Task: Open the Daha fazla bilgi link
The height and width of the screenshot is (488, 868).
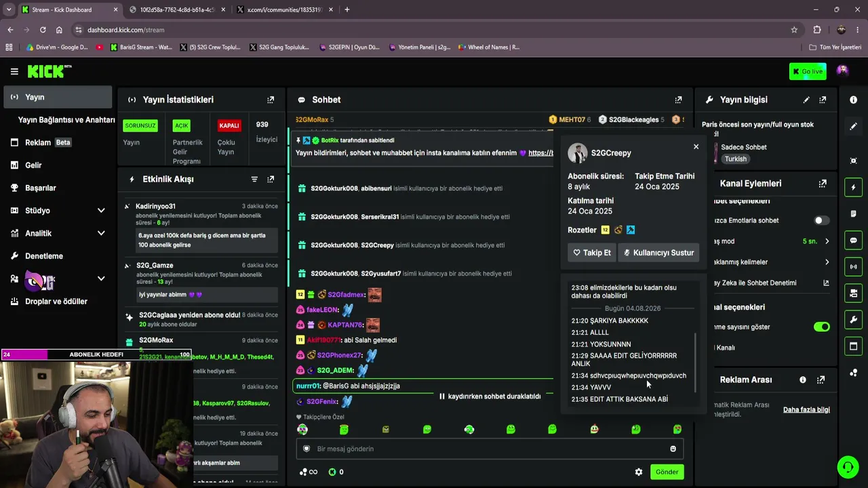Action: 806,409
